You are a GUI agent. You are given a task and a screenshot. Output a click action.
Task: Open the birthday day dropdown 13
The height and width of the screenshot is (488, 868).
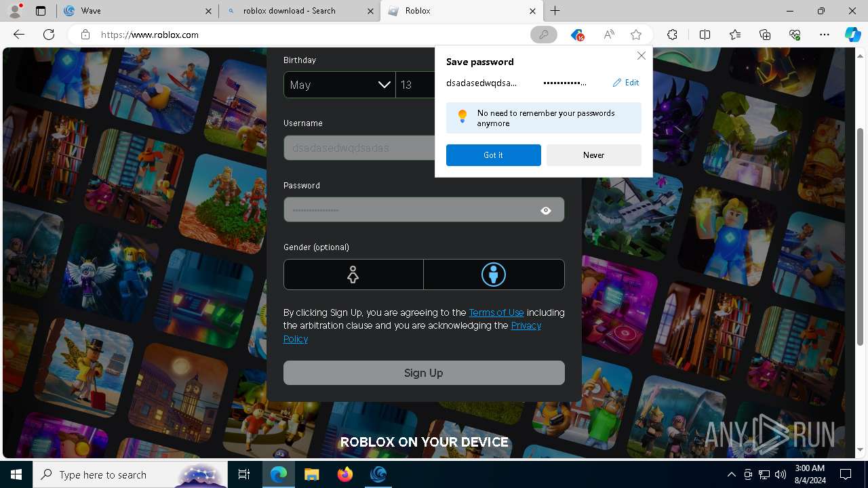[416, 85]
